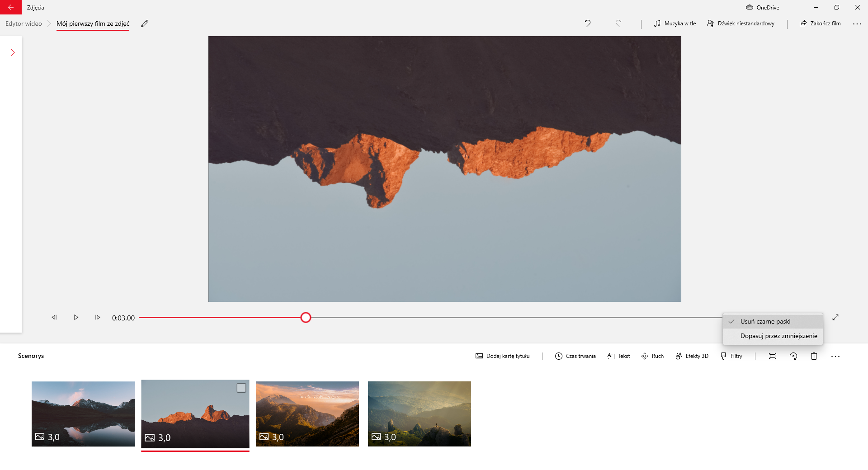Click the pencil icon to rename the project
This screenshot has height=470, width=868.
(145, 23)
